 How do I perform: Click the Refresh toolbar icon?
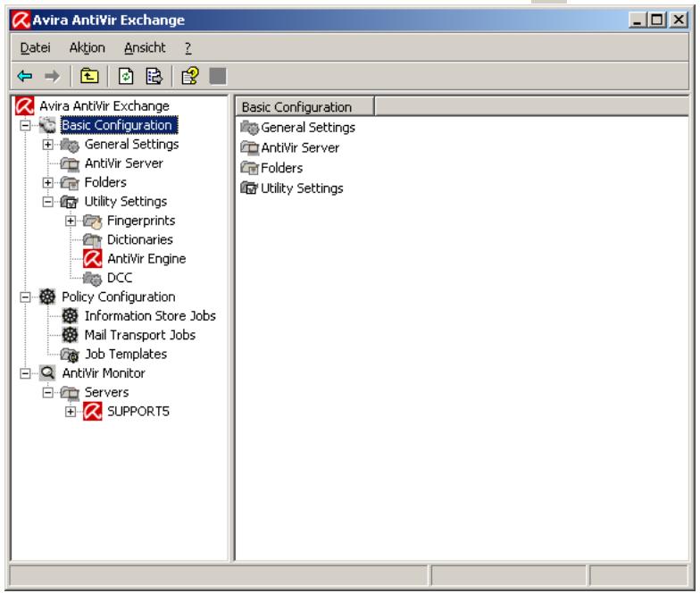[126, 76]
